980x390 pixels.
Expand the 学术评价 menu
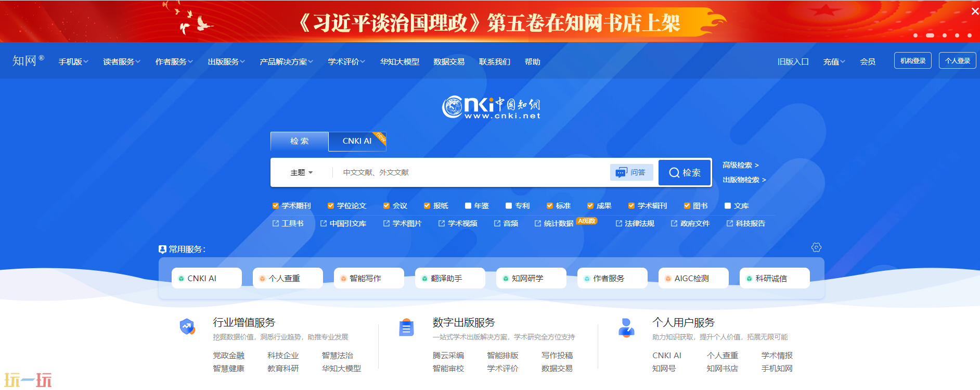click(346, 61)
